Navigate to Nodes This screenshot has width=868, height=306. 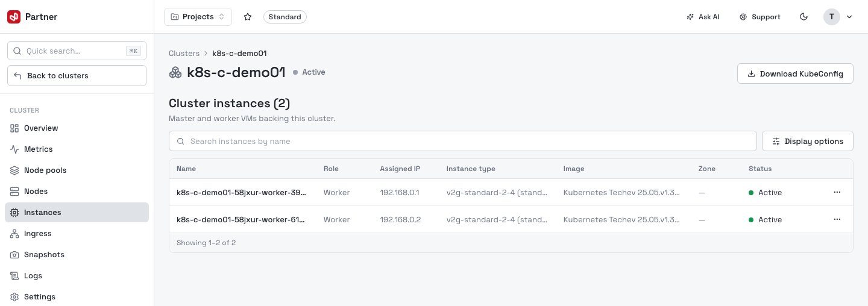coord(77,192)
